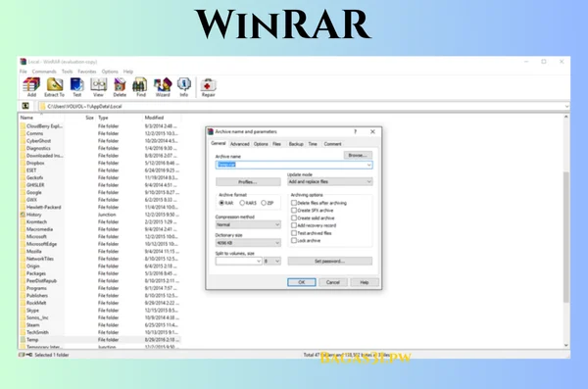Screen dimensions: 588x389
Task: Sort by the Type column header
Action: point(103,118)
